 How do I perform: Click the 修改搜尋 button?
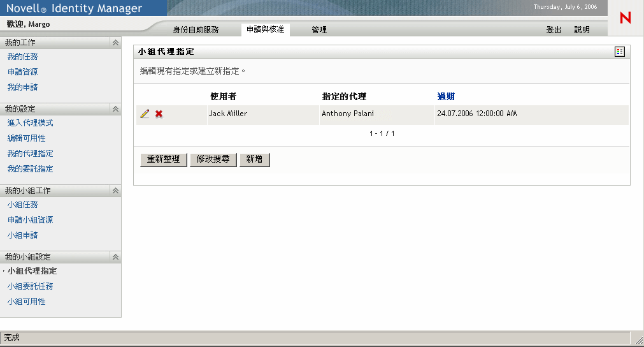(x=213, y=159)
